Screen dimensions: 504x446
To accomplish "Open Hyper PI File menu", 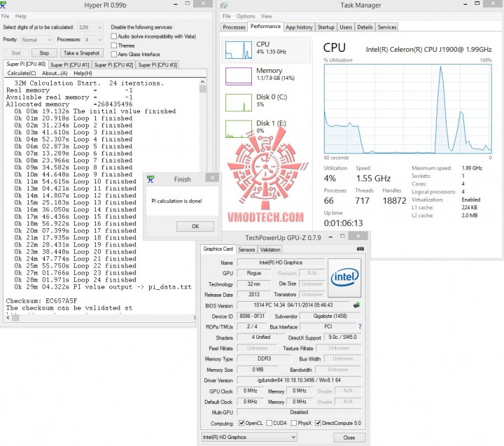I will (5, 16).
